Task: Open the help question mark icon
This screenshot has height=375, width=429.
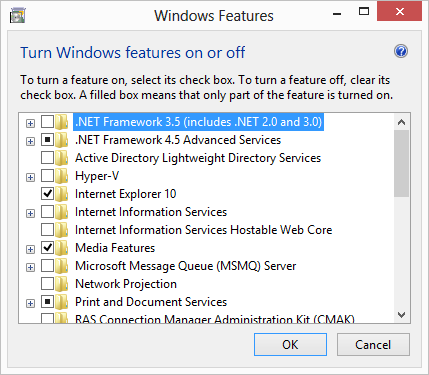Action: pos(401,51)
